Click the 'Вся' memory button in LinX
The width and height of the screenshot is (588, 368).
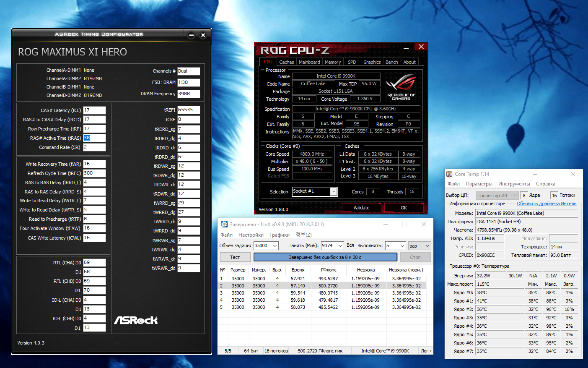[x=350, y=245]
